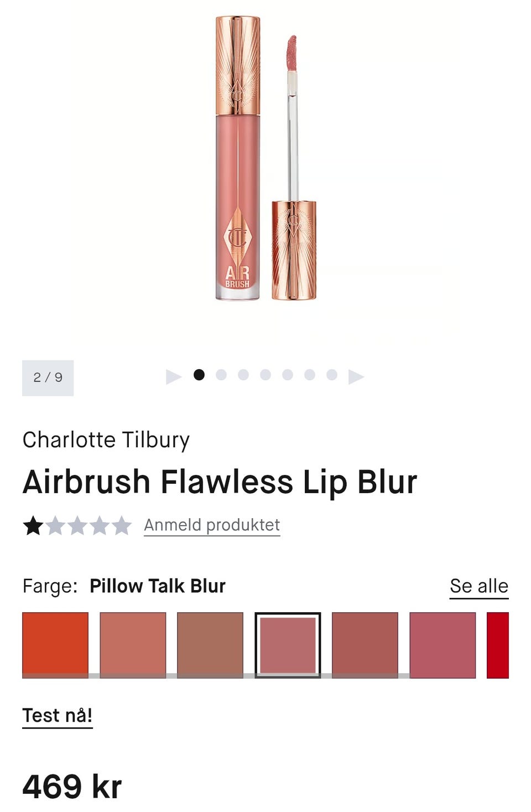The height and width of the screenshot is (812, 531).
Task: Click the black first rating star
Action: [33, 525]
